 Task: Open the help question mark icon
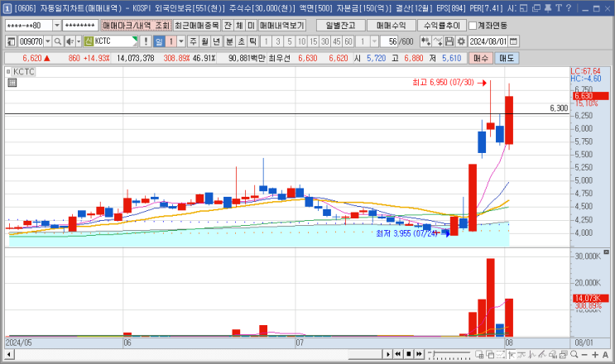569,7
